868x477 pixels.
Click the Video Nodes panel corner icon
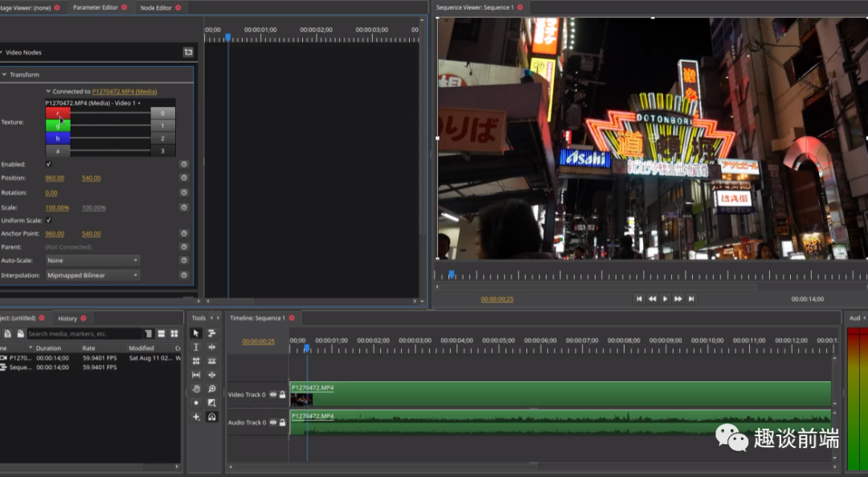(188, 52)
